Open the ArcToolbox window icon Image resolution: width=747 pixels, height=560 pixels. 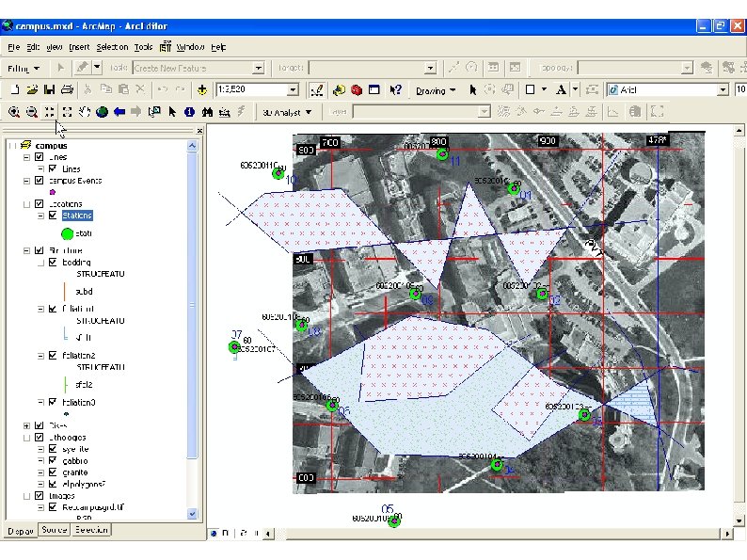click(x=357, y=90)
